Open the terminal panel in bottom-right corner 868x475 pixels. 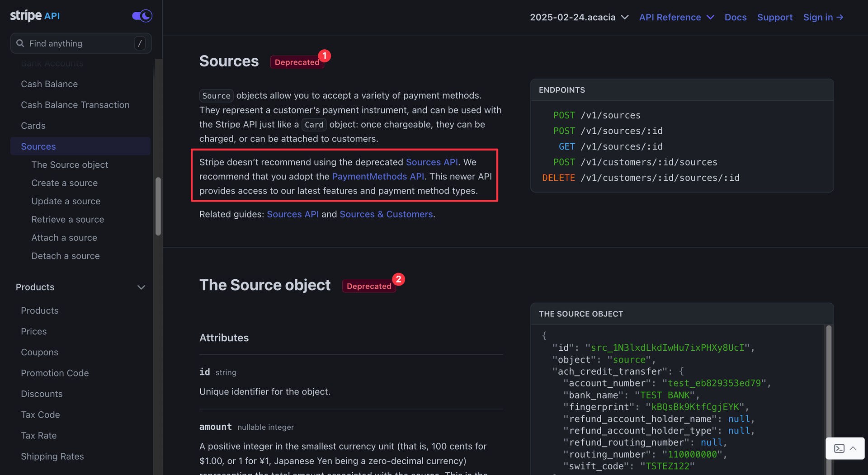coord(840,448)
